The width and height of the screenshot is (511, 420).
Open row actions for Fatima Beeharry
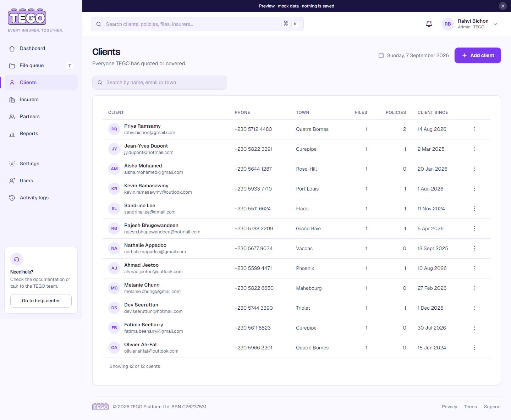click(474, 328)
